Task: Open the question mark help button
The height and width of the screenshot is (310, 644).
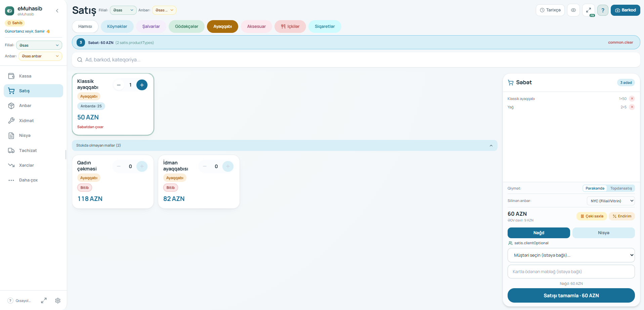Action: click(x=603, y=10)
